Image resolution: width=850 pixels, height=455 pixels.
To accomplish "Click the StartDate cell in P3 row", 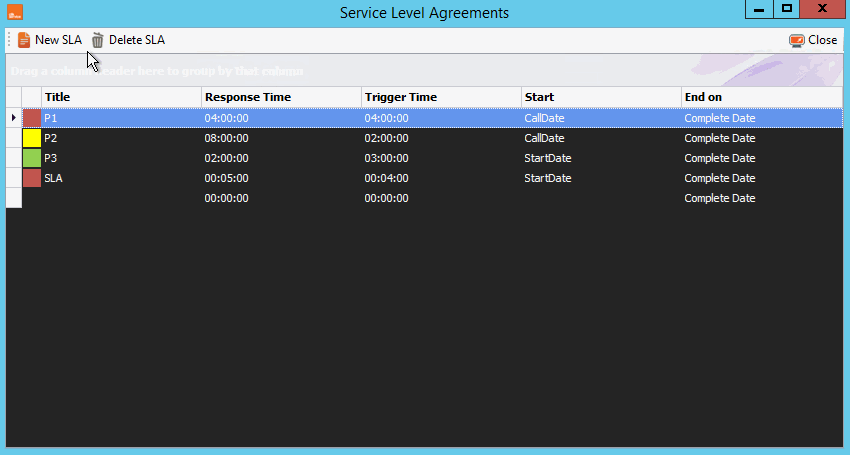I will click(x=601, y=158).
